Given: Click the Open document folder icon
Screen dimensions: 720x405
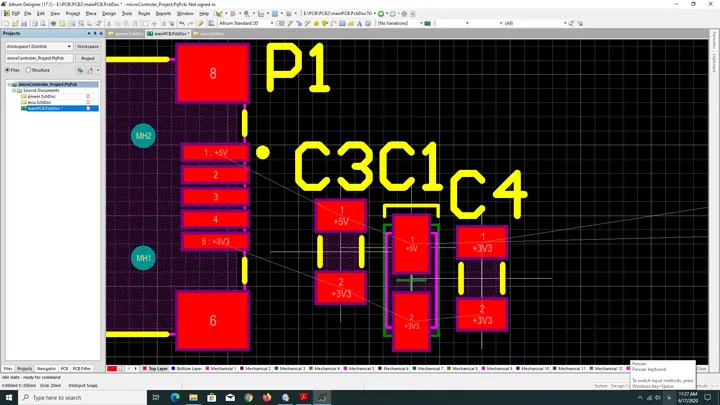Looking at the screenshot, I should tap(15, 23).
